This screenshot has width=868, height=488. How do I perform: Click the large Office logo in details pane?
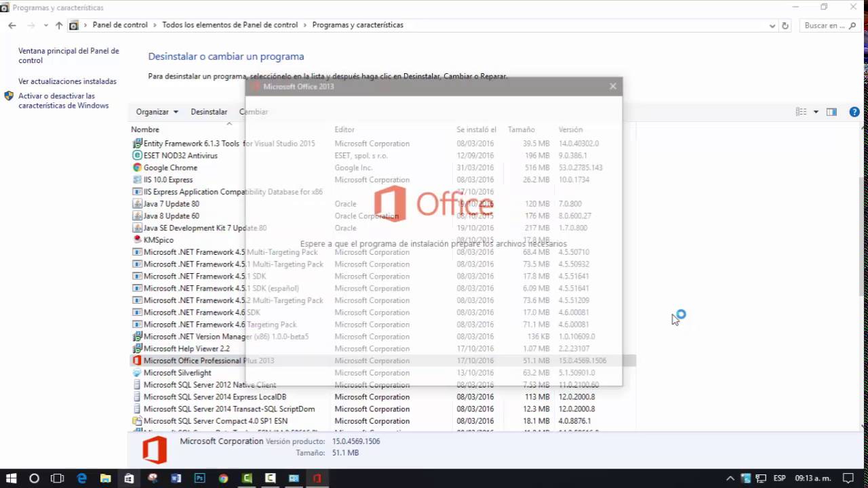tap(155, 450)
